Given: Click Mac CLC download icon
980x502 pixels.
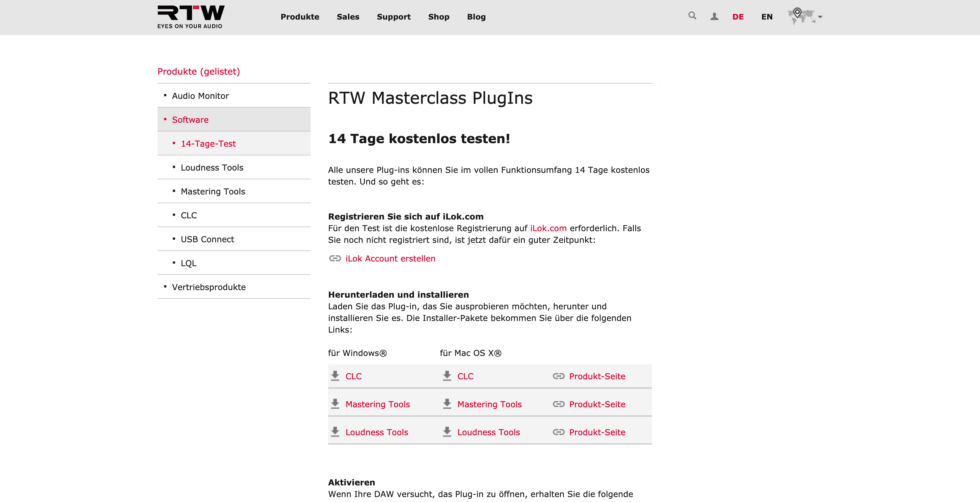Looking at the screenshot, I should 447,376.
